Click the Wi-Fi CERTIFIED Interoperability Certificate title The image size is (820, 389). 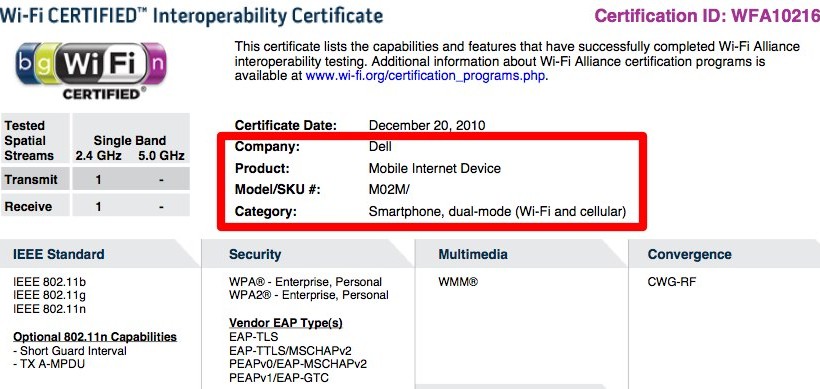click(191, 15)
